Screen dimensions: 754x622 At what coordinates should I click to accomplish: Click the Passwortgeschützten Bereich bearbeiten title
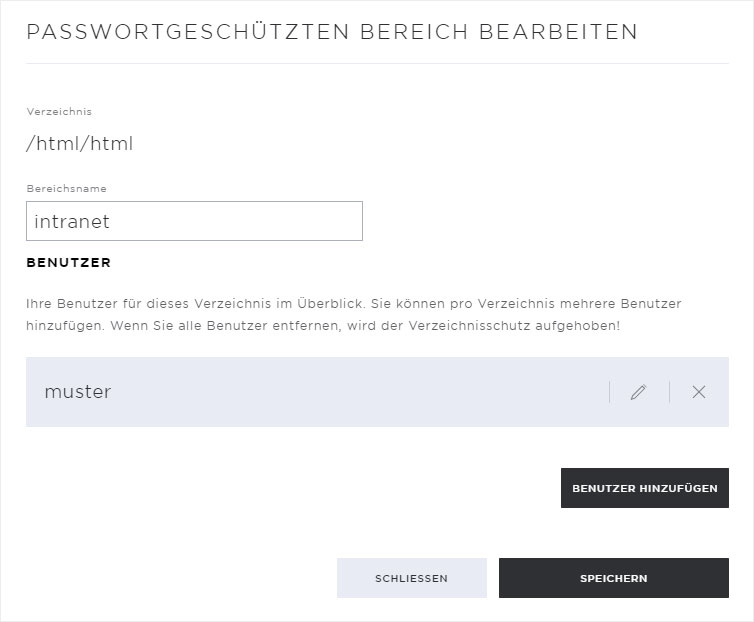332,32
